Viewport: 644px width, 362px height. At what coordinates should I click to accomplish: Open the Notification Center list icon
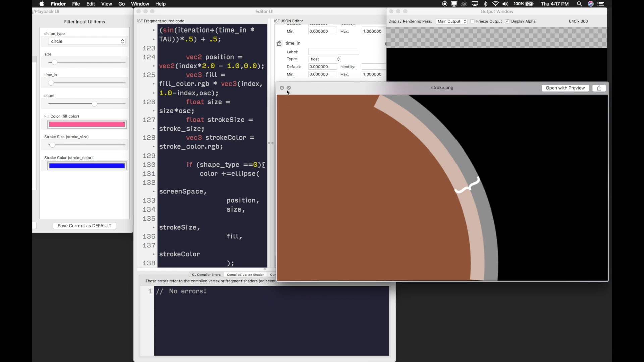601,4
